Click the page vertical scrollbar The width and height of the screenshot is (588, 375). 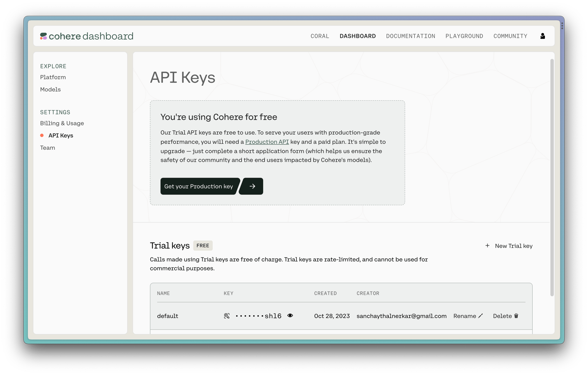[552, 177]
